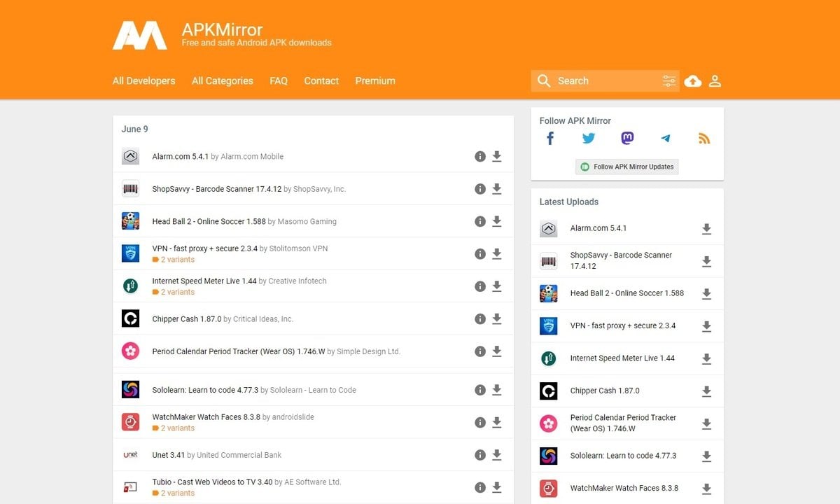Image resolution: width=840 pixels, height=504 pixels.
Task: Download Sololearn in Latest Uploads sidebar
Action: click(x=707, y=456)
